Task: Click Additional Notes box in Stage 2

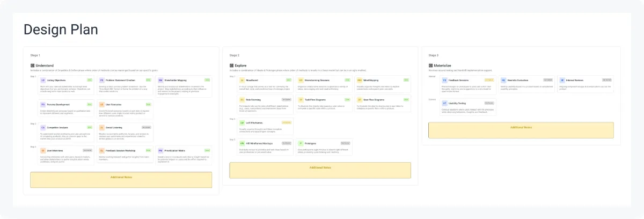Action: click(320, 170)
